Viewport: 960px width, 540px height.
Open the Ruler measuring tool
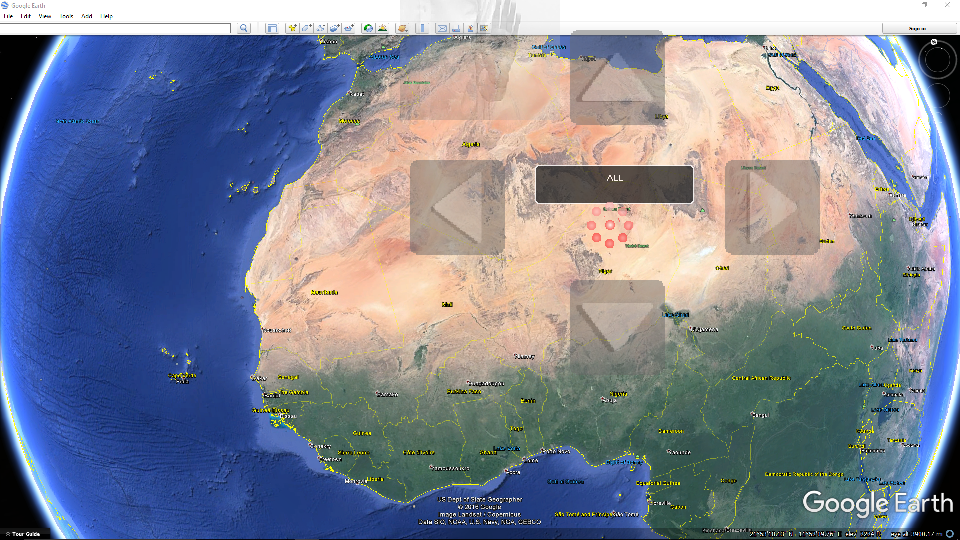(422, 28)
